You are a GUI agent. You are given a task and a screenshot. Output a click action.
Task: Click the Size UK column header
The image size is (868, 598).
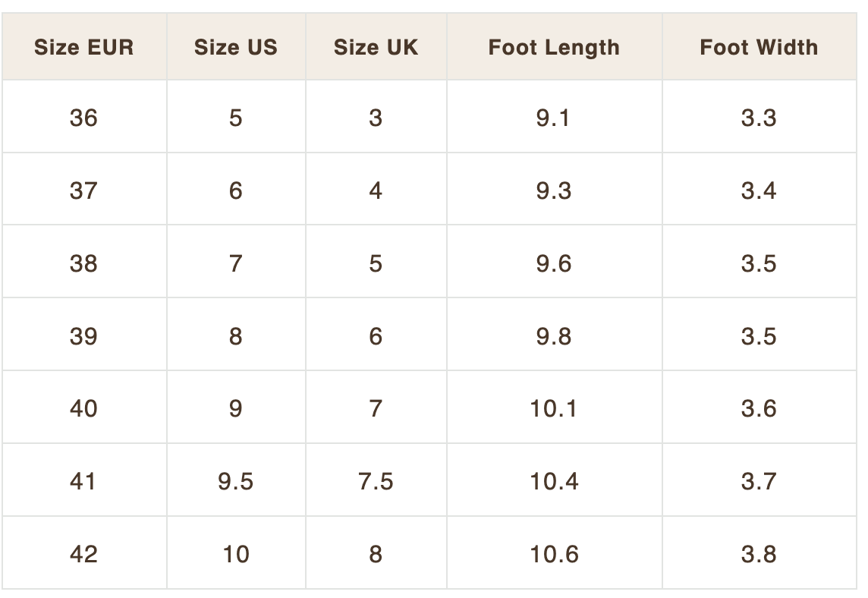pyautogui.click(x=376, y=46)
